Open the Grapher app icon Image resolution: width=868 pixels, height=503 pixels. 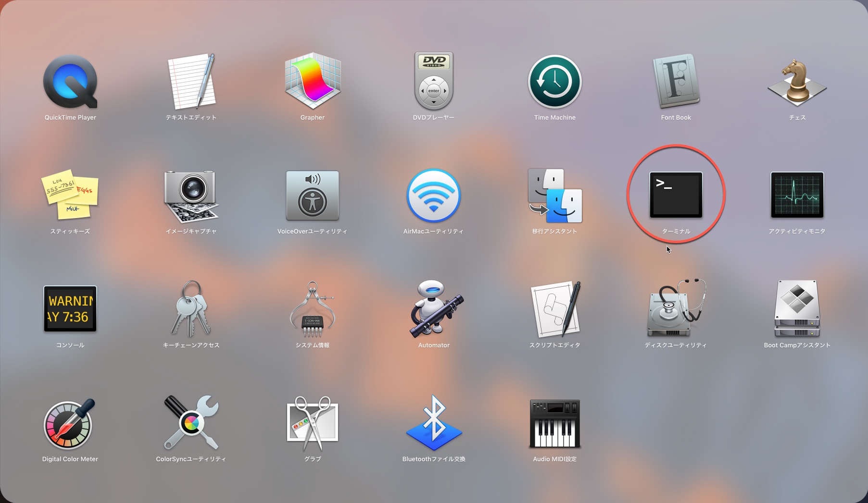tap(313, 81)
